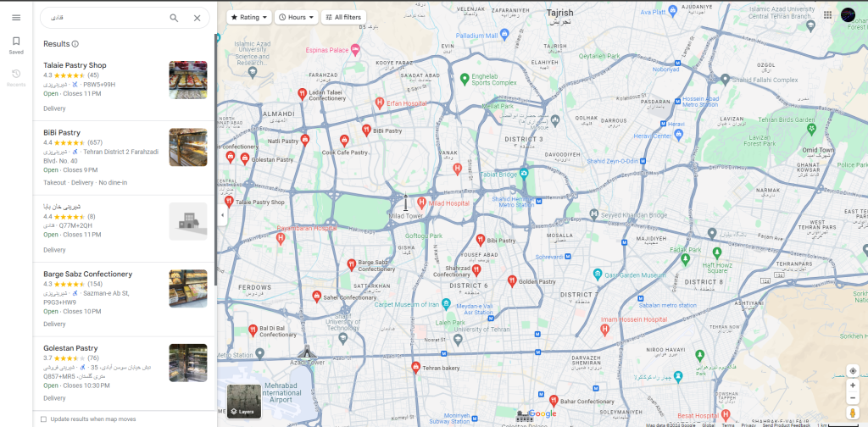
Task: Open Barge Sabz Confectionery result
Action: pos(125,299)
